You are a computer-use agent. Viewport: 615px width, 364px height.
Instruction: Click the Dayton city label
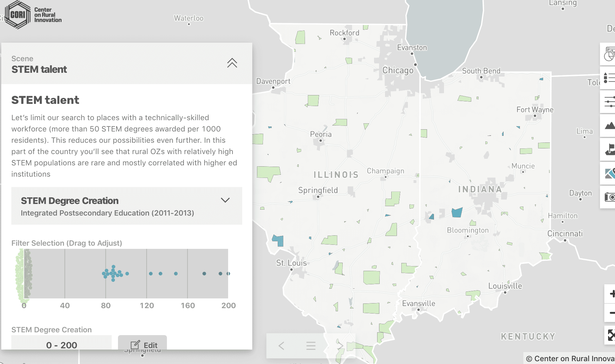pyautogui.click(x=580, y=193)
